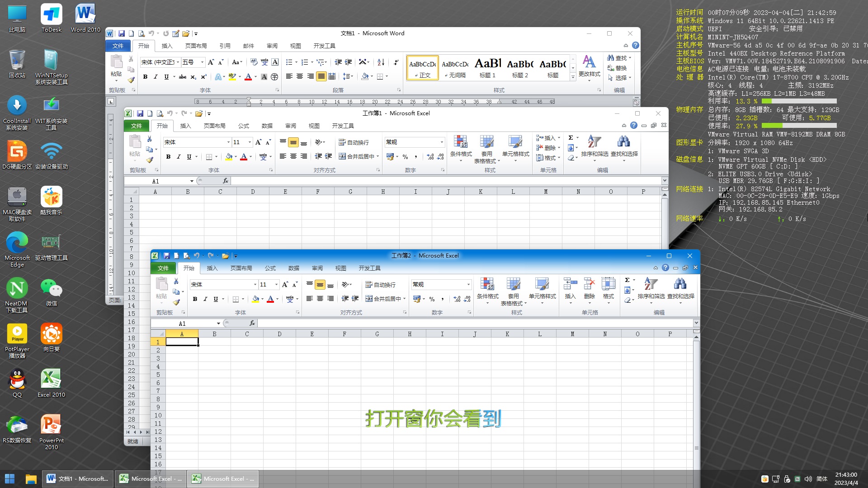The height and width of the screenshot is (488, 868).
Task: Open the 文件 tab in 工作簿2 Excel
Action: [x=163, y=268]
